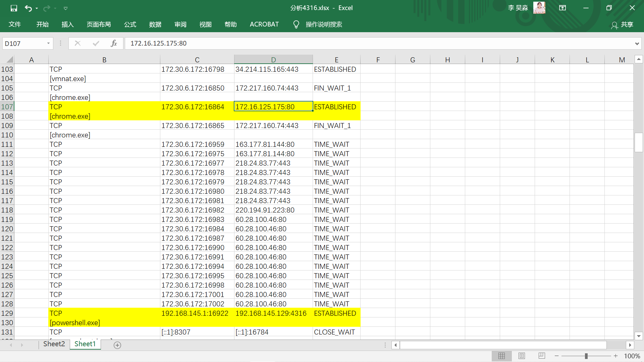Click the vertical scrollbar down arrow
The image size is (644, 362).
(639, 336)
